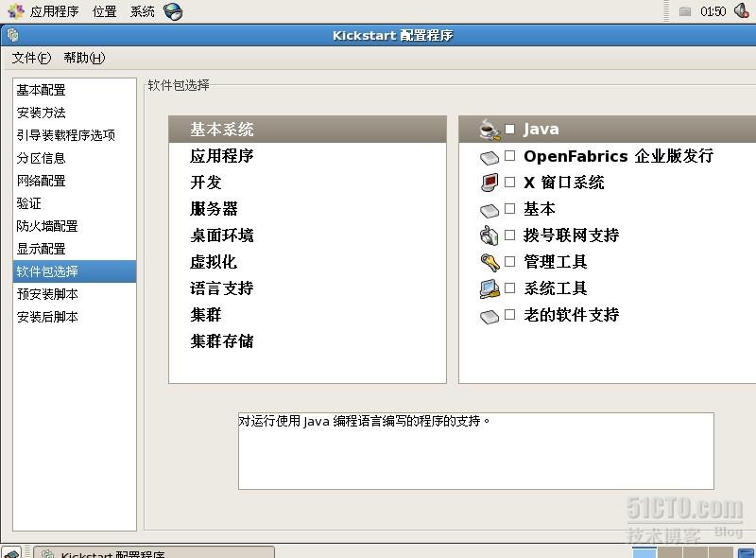Image resolution: width=756 pixels, height=558 pixels.
Task: Select 安装方法 in the sidebar
Action: [x=75, y=113]
